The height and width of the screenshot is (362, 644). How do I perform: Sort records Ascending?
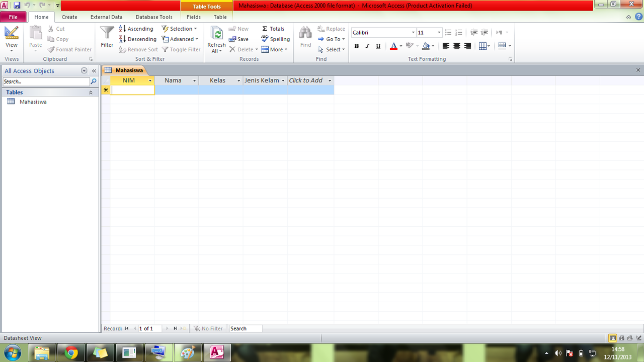click(x=136, y=29)
